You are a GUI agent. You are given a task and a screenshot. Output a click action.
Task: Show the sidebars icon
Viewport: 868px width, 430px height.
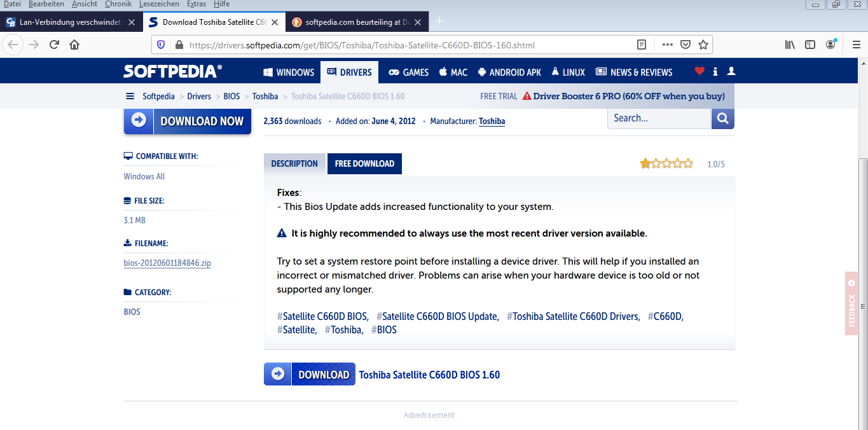pyautogui.click(x=810, y=45)
